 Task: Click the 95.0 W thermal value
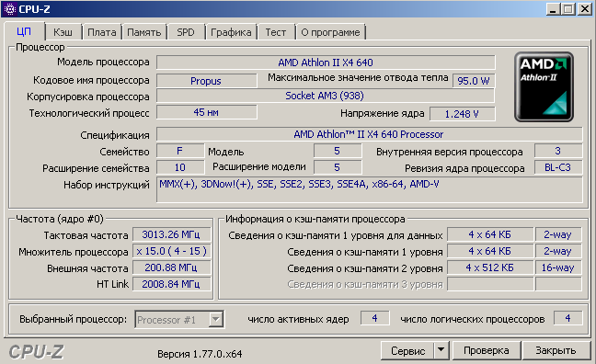474,81
